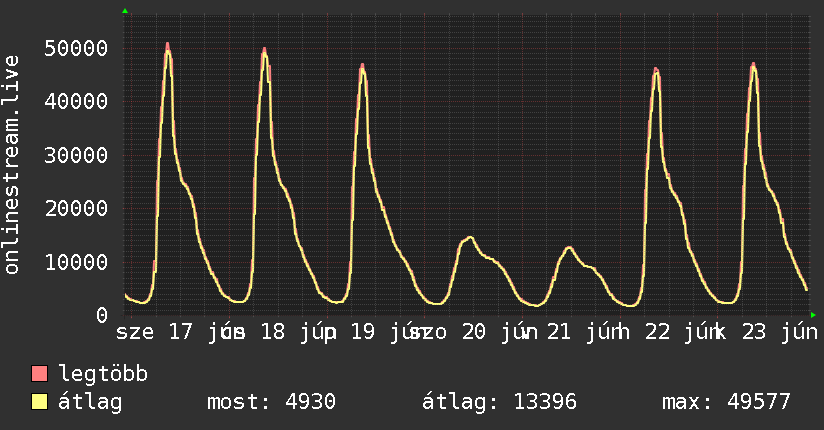Click the 'átlag: 13396' statistic
This screenshot has height=430, width=824.
[x=499, y=402]
